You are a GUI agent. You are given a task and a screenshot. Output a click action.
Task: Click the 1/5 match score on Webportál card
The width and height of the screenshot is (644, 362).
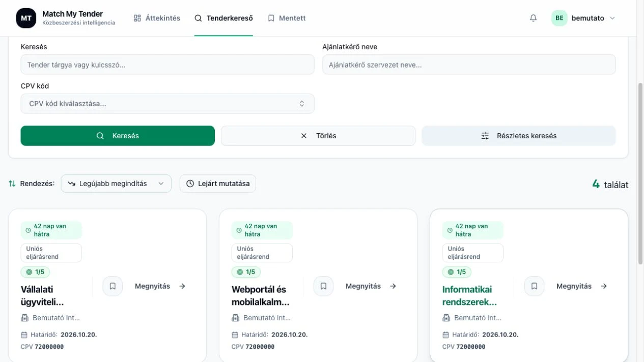[x=246, y=272]
